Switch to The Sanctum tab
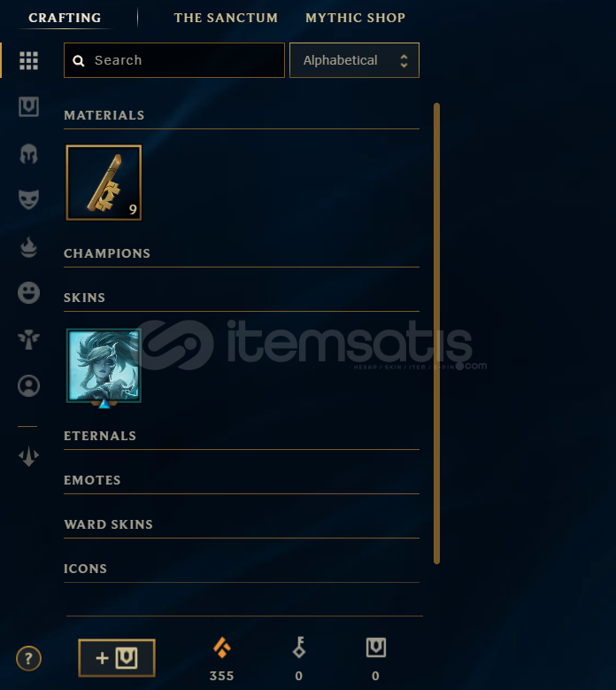 click(226, 18)
